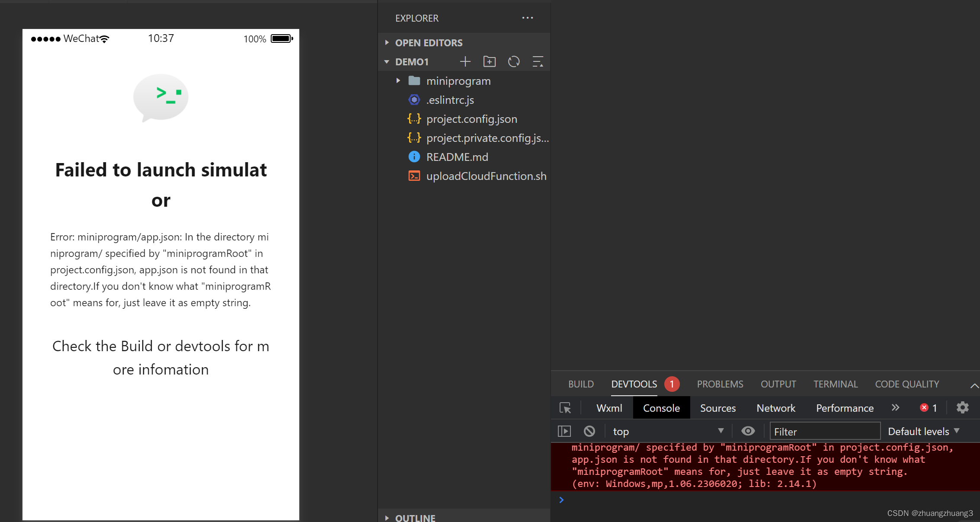Image resolution: width=980 pixels, height=522 pixels.
Task: Clear the console with the ban icon
Action: pos(589,431)
